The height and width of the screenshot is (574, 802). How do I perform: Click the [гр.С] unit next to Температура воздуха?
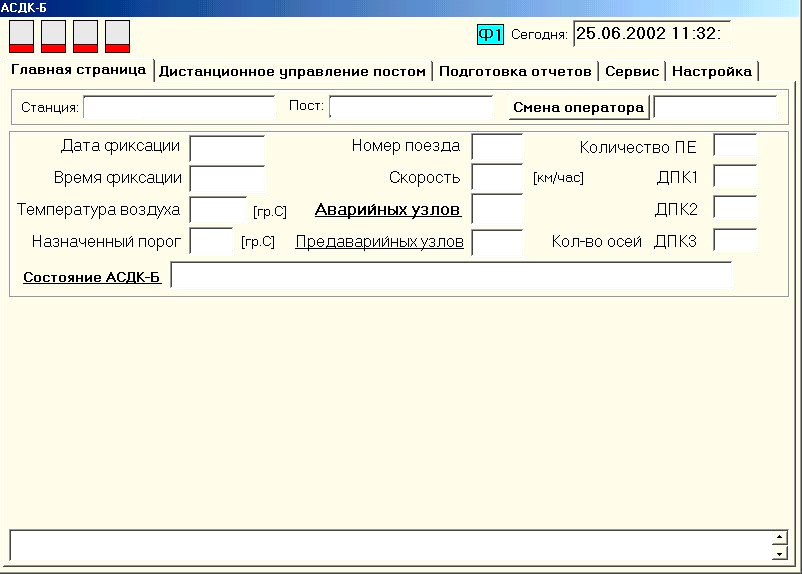coord(270,211)
